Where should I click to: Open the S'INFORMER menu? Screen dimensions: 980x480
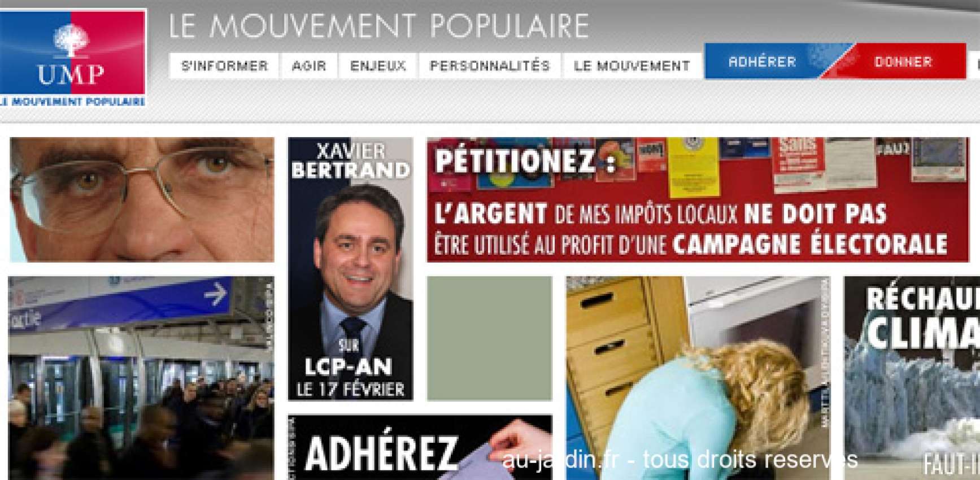pyautogui.click(x=224, y=66)
